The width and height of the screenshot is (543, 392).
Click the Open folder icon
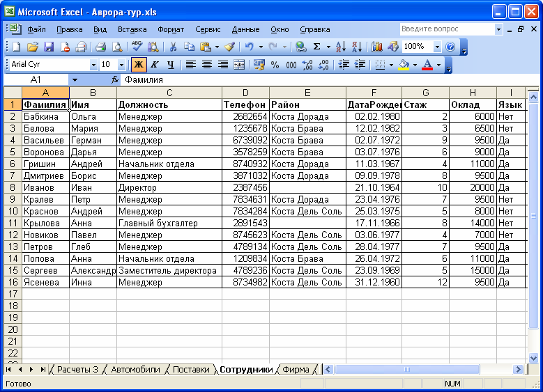pos(33,47)
